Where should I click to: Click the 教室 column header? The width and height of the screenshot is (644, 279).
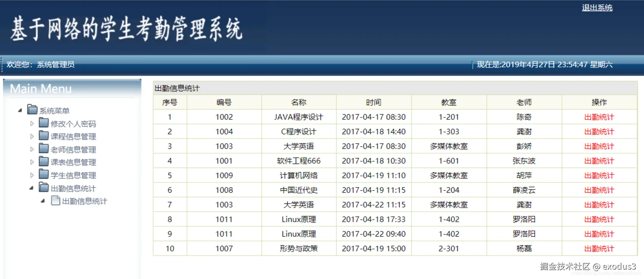[449, 102]
